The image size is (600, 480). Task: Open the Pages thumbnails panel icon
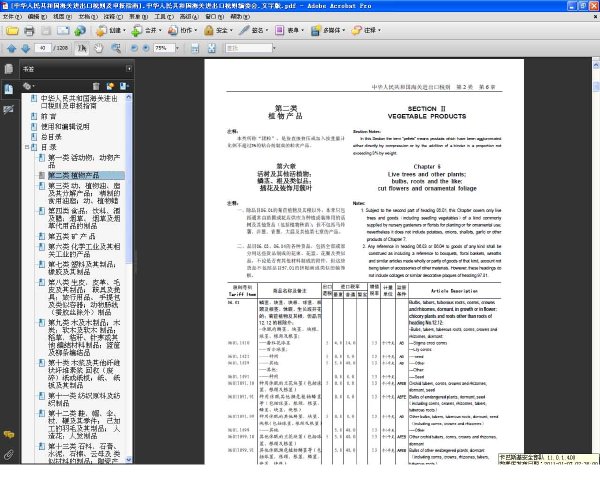8,69
